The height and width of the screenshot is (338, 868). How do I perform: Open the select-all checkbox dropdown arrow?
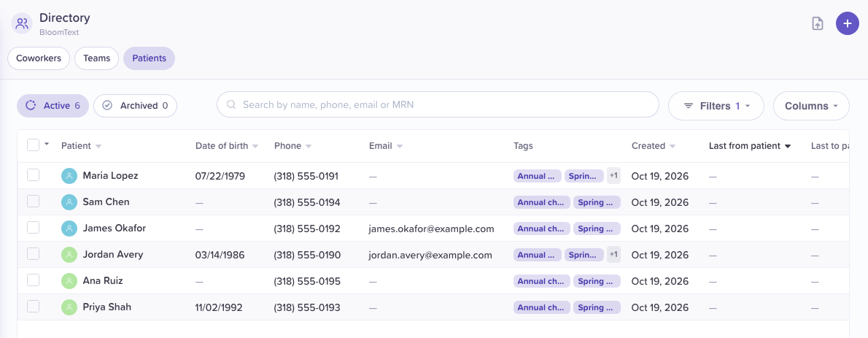click(47, 144)
